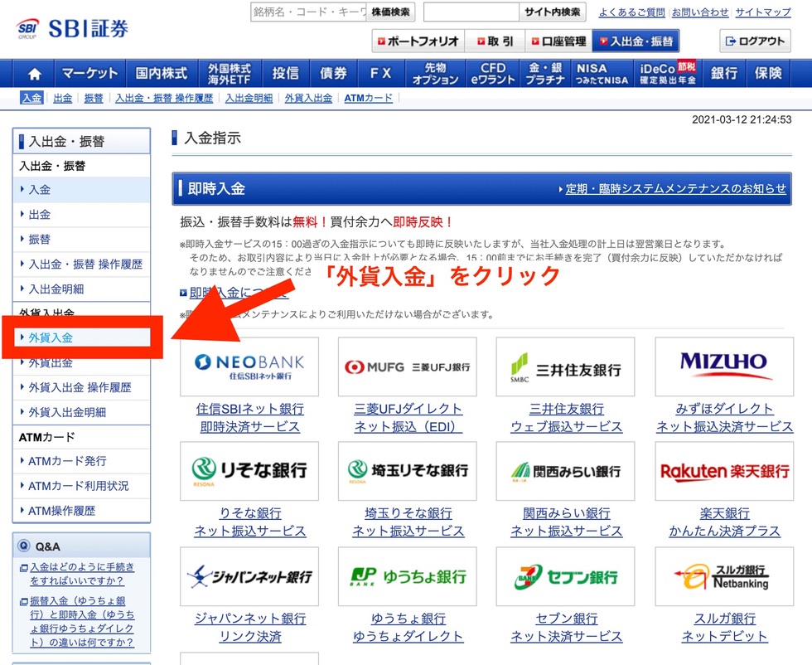This screenshot has width=812, height=665.
Task: Open the サイトマップ link
Action: pos(763,12)
